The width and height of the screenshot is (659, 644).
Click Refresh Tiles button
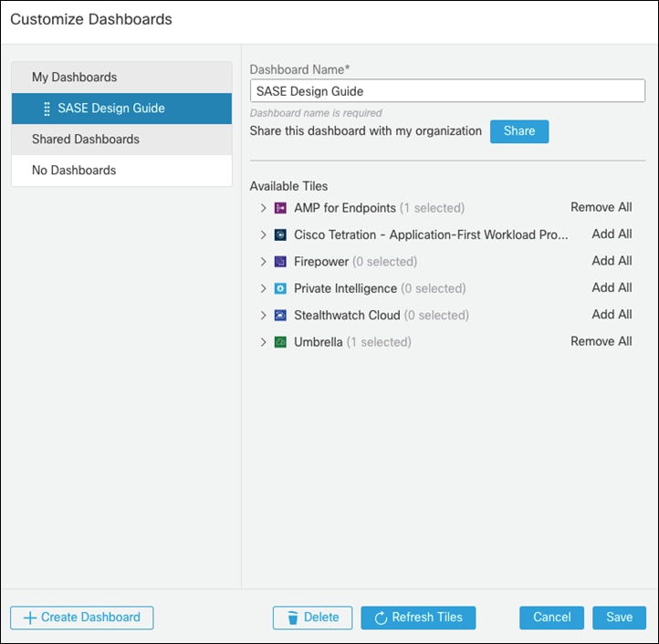click(418, 618)
